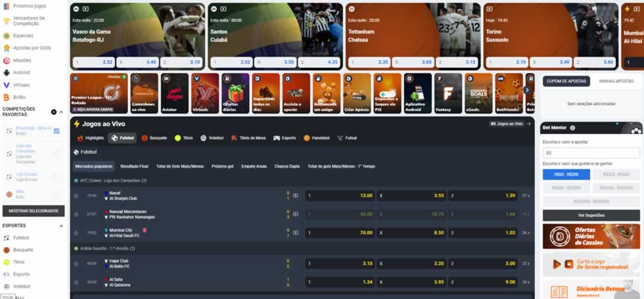This screenshot has width=644, height=299.
Task: Open the Fantasy promo tile
Action: click(x=448, y=93)
